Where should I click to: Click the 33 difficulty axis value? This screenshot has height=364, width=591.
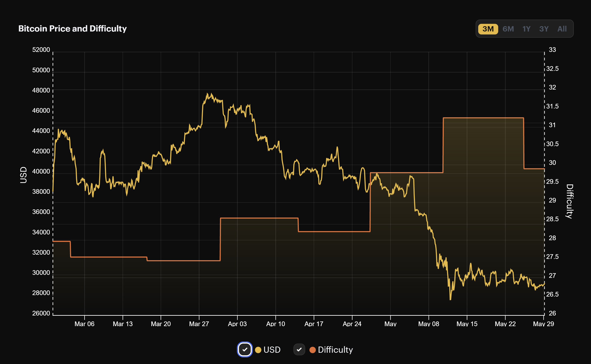click(552, 50)
